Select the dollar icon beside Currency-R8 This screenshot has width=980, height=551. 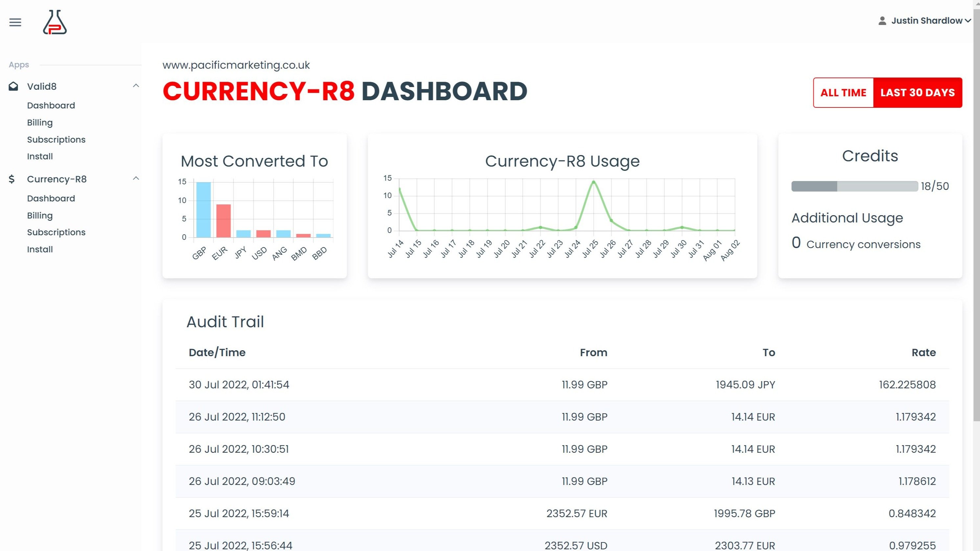pyautogui.click(x=12, y=179)
